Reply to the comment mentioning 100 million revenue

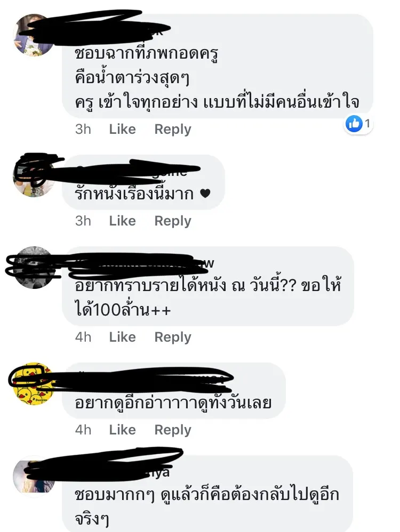[x=172, y=337]
